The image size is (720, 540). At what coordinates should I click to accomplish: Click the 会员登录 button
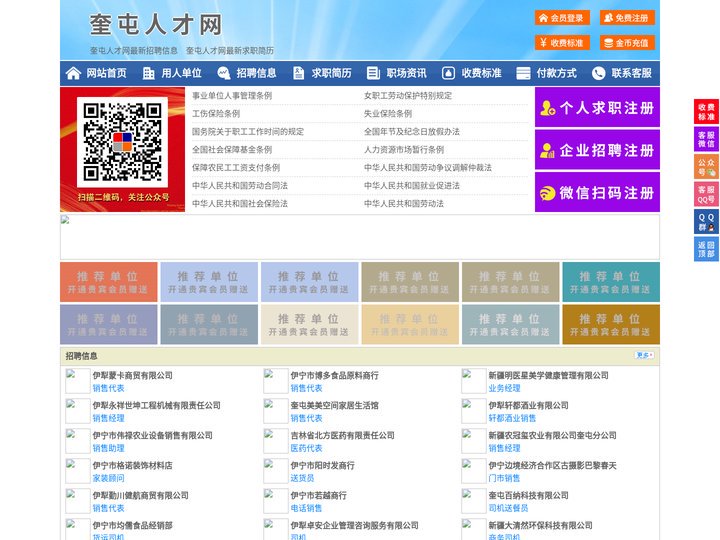click(x=562, y=18)
